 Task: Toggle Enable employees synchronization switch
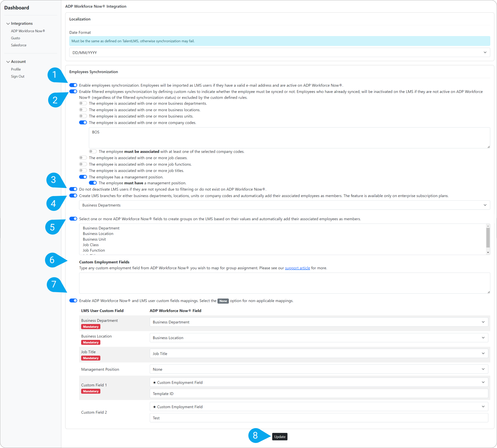click(73, 85)
